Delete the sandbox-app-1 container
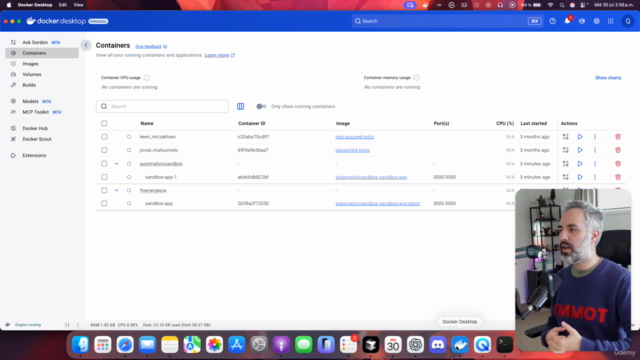This screenshot has width=640, height=360. tap(618, 177)
